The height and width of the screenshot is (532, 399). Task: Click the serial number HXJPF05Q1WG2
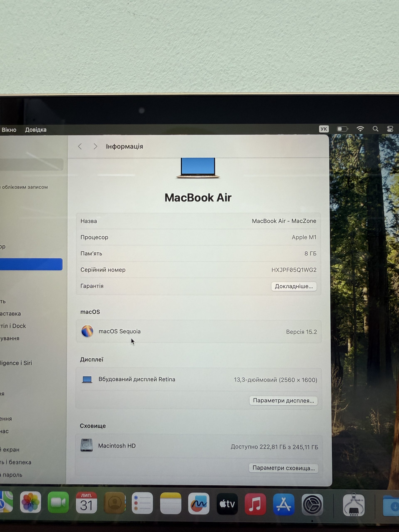[294, 270]
